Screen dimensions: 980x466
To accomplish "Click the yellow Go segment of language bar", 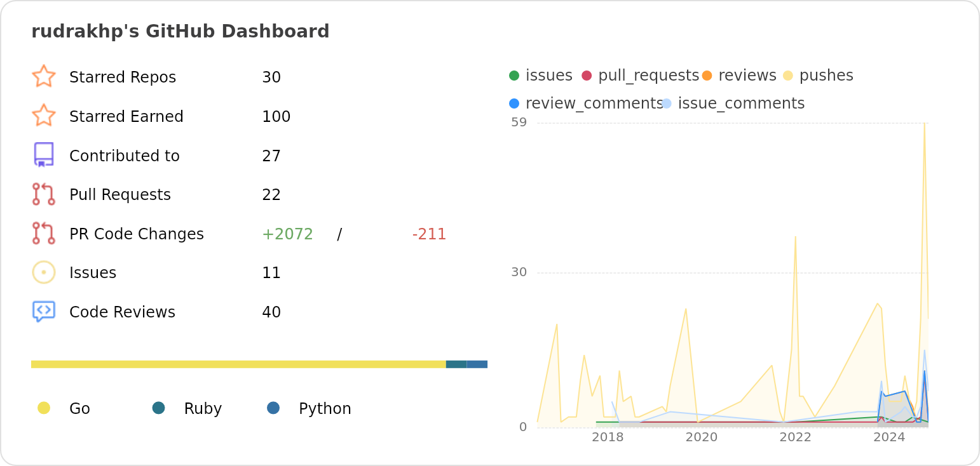I will (x=238, y=364).
